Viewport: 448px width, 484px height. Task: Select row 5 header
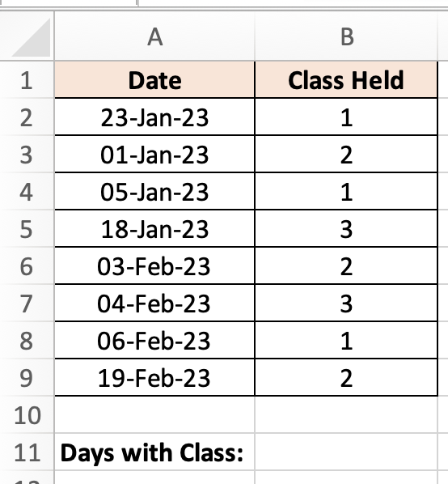point(27,229)
